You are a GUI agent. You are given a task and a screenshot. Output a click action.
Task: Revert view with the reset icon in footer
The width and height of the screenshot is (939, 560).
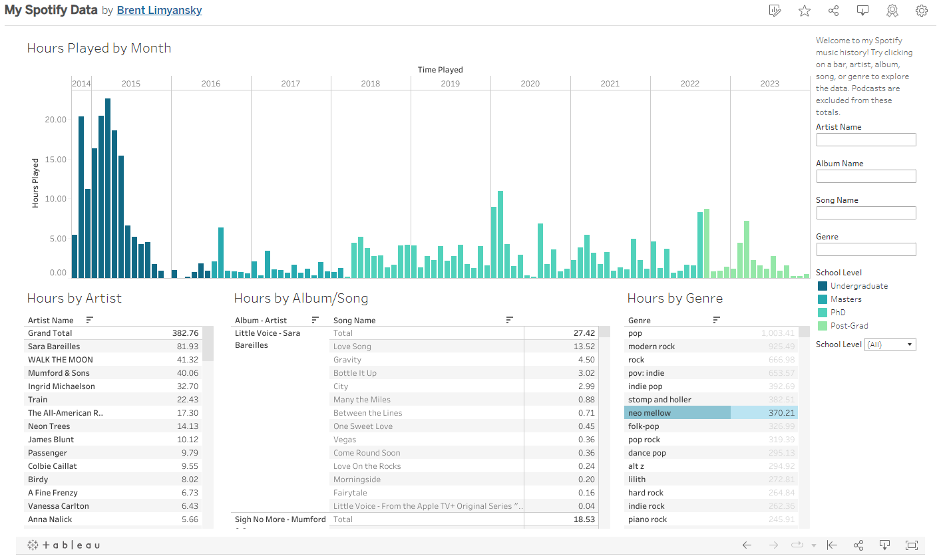[x=832, y=545]
